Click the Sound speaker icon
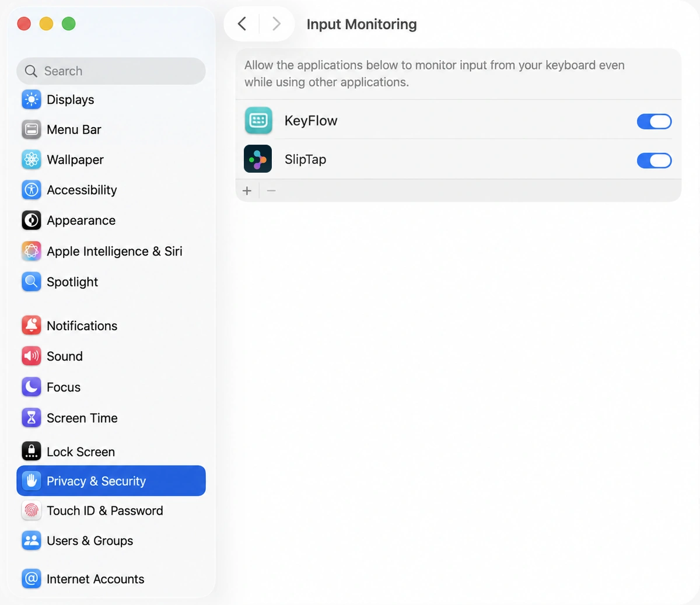Viewport: 700px width, 605px height. (32, 356)
